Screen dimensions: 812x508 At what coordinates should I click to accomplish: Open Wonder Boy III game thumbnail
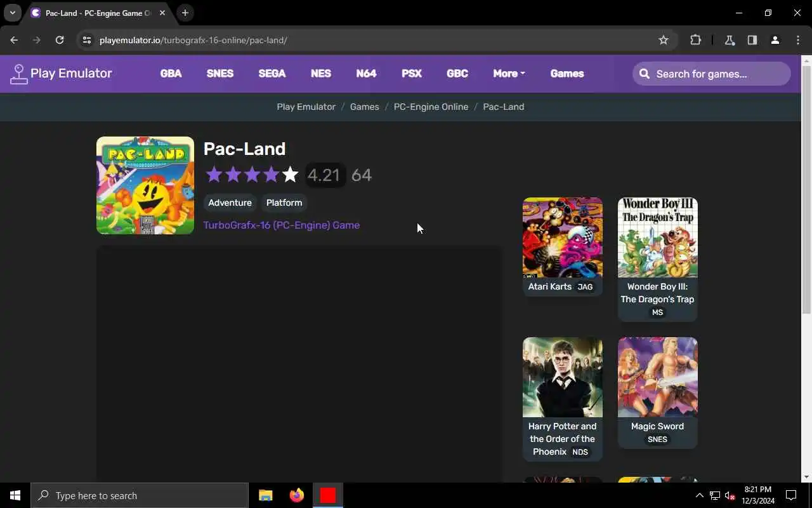[x=657, y=237]
